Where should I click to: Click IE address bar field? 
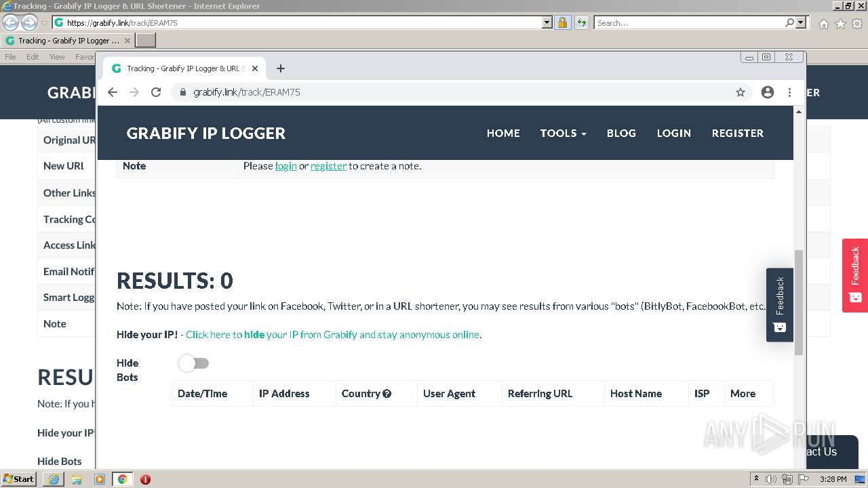click(x=298, y=22)
